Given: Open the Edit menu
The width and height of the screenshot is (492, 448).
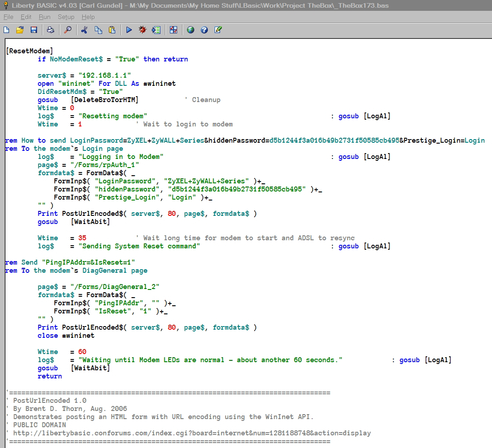Looking at the screenshot, I should [26, 17].
